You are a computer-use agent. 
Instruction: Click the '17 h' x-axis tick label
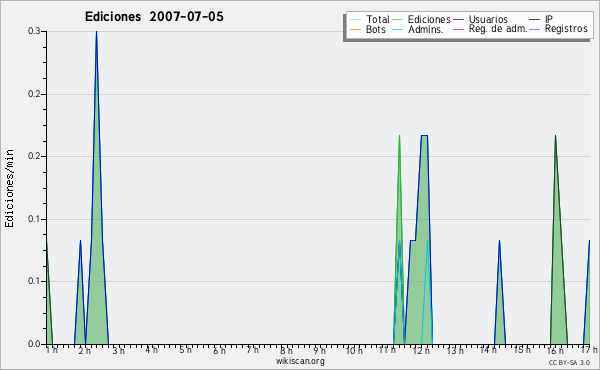[589, 350]
